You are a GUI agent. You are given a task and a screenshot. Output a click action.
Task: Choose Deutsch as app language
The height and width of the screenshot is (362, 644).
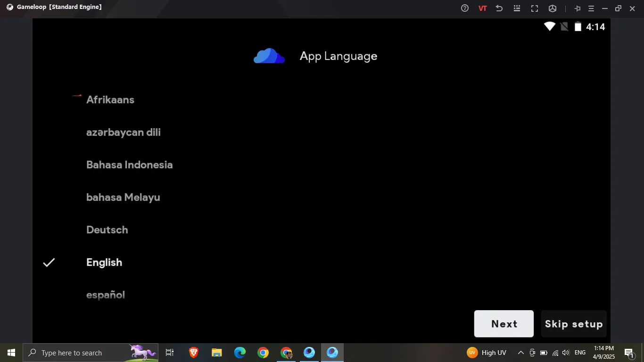[x=107, y=230]
